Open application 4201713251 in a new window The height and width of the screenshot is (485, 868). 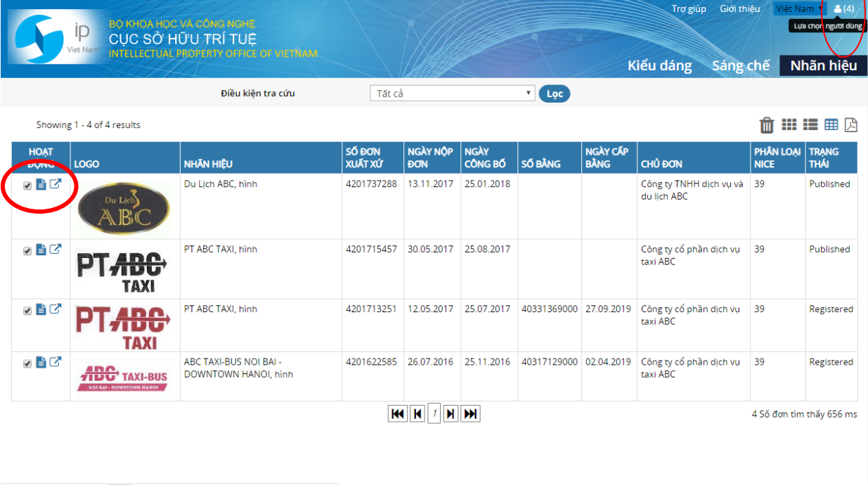[x=55, y=309]
